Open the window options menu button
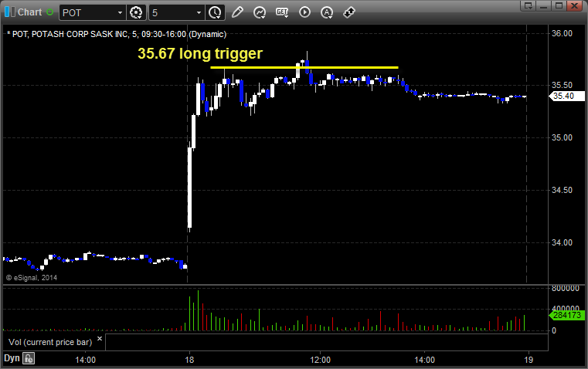This screenshot has height=369, width=588. tap(529, 5)
